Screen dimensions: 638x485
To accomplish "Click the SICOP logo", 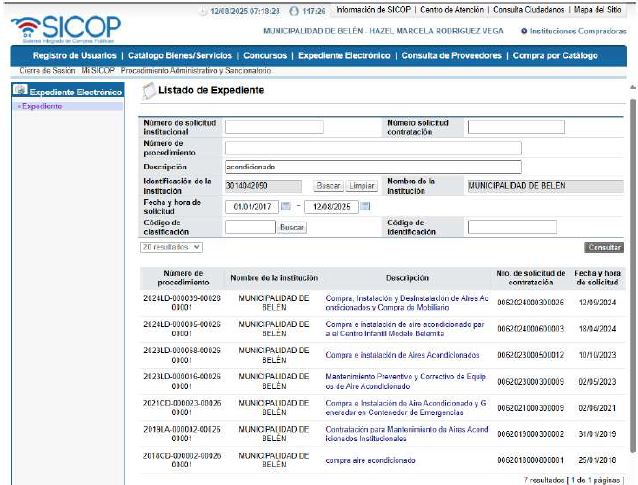I will point(67,28).
